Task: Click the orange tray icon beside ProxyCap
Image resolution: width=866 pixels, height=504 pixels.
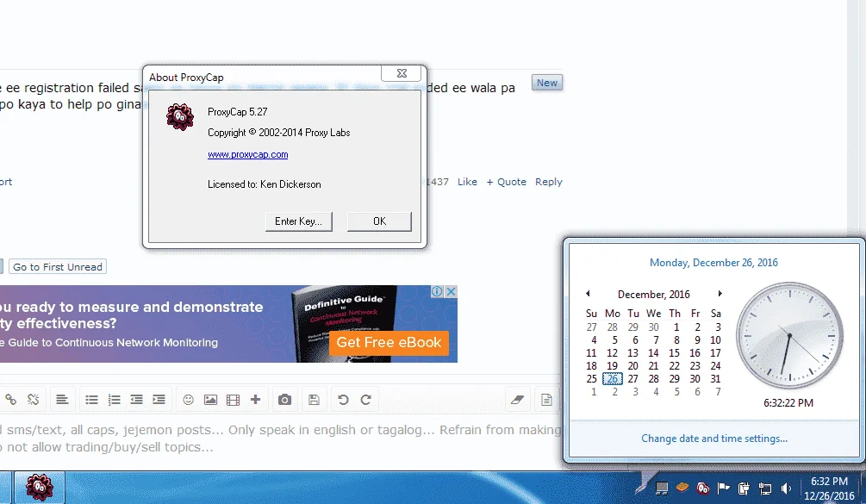Action: [682, 487]
